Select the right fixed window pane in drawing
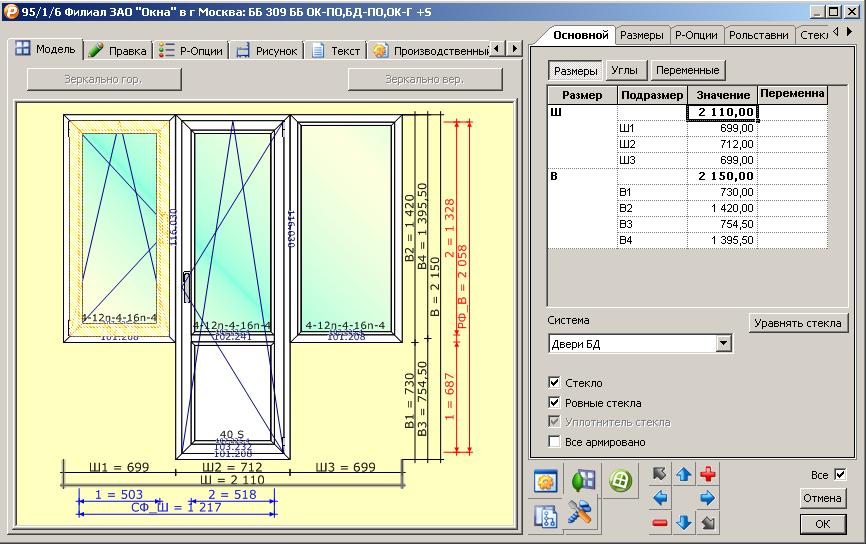 pos(346,229)
